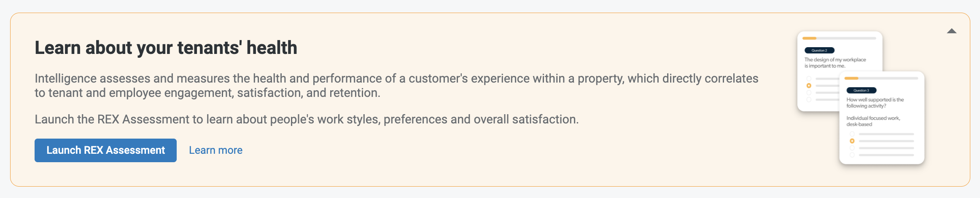Select first radio option in Question 3 card
The image size is (980, 198).
tap(852, 134)
